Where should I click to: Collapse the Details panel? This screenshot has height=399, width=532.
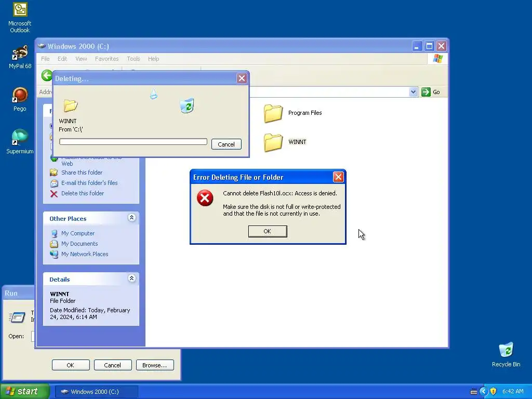coord(131,278)
